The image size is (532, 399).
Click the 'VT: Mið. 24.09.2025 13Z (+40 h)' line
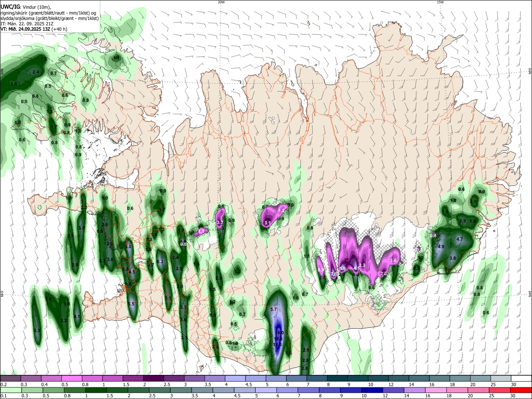[x=34, y=29]
